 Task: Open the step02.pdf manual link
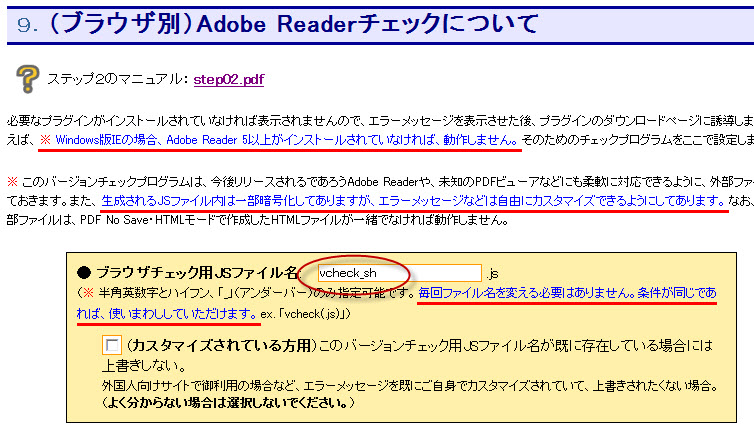tap(228, 79)
